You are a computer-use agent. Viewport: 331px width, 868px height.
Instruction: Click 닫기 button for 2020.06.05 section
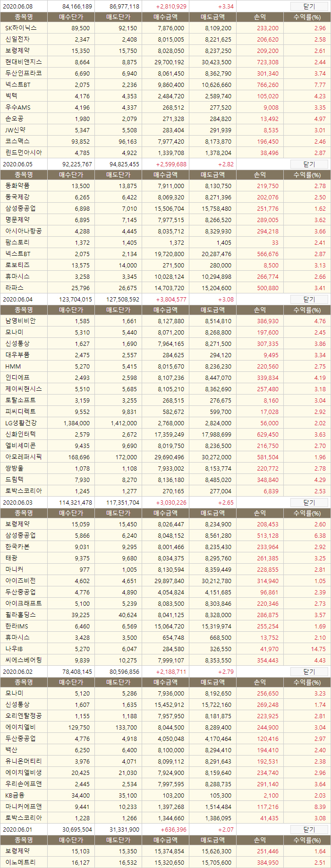click(x=309, y=164)
